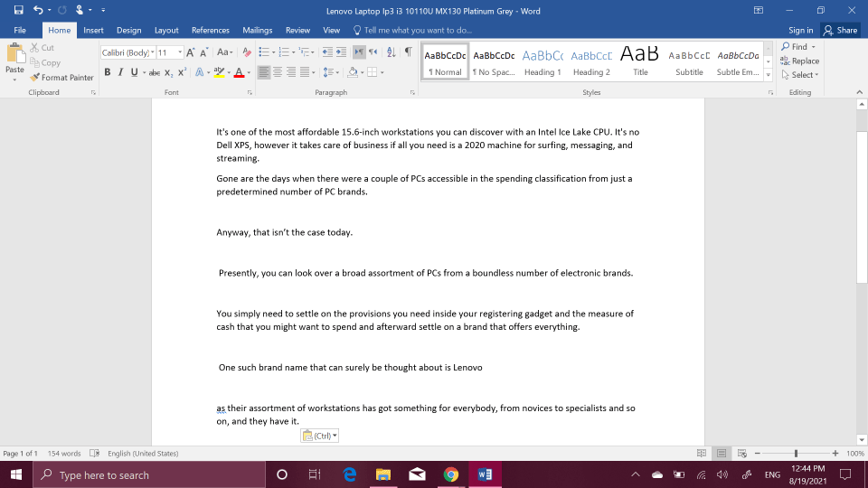
Task: Open the font name dropdown
Action: (152, 52)
